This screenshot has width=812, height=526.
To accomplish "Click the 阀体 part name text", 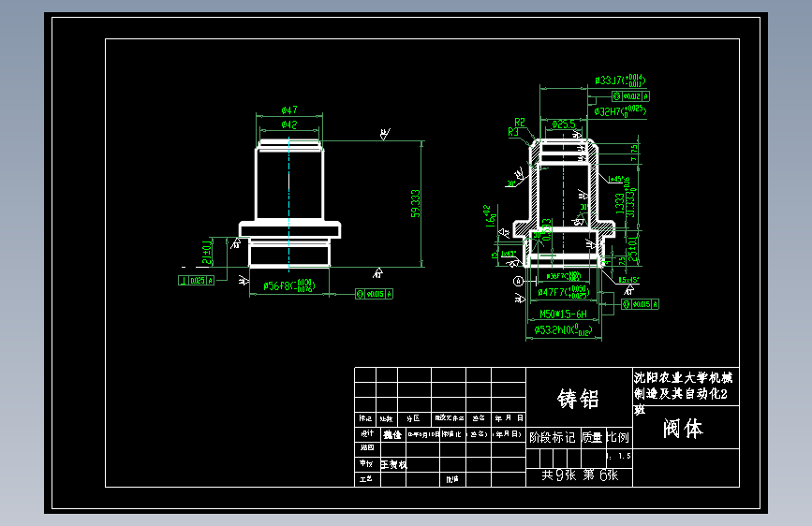I will [x=684, y=429].
